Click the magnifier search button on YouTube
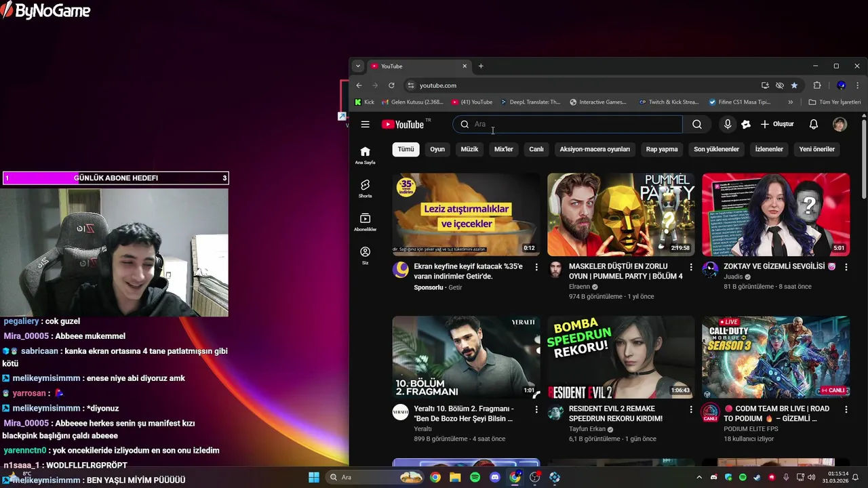Image resolution: width=868 pixels, height=488 pixels. tap(696, 124)
